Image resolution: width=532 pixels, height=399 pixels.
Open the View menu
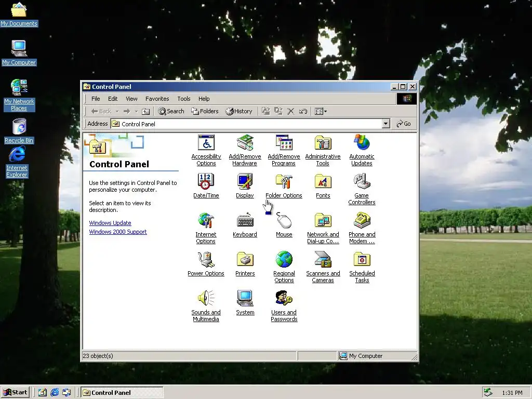[131, 99]
